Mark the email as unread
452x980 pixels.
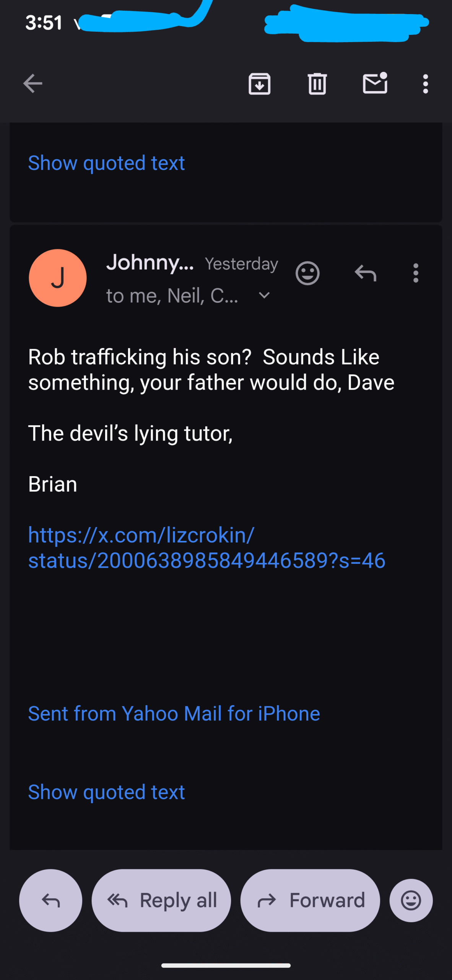375,83
